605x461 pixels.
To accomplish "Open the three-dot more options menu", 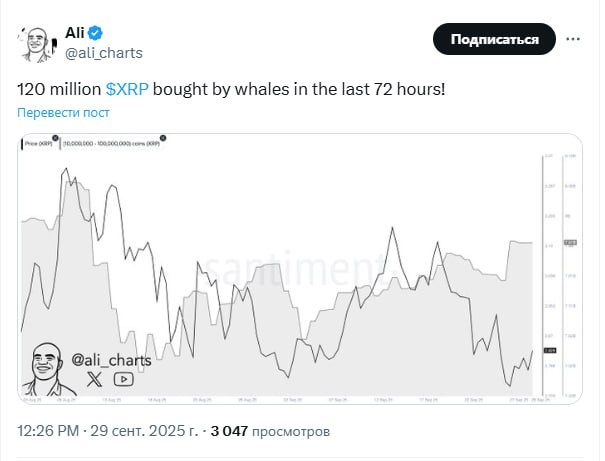I will click(574, 40).
